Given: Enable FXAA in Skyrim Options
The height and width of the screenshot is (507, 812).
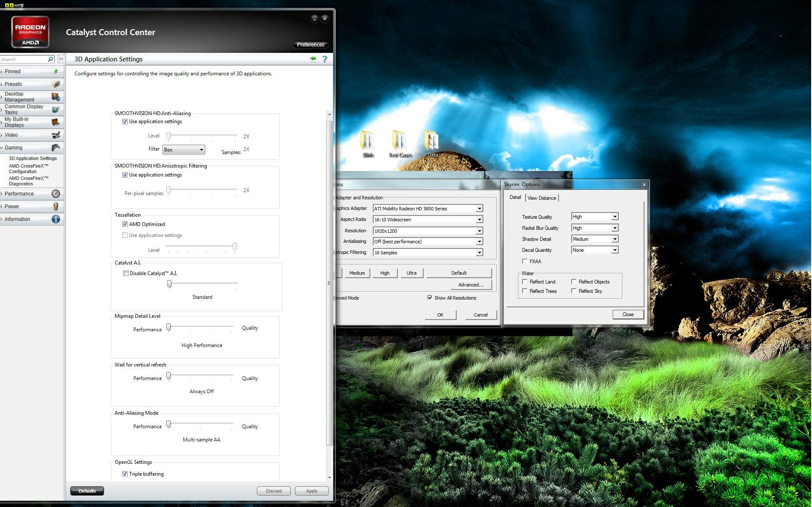Looking at the screenshot, I should 525,261.
